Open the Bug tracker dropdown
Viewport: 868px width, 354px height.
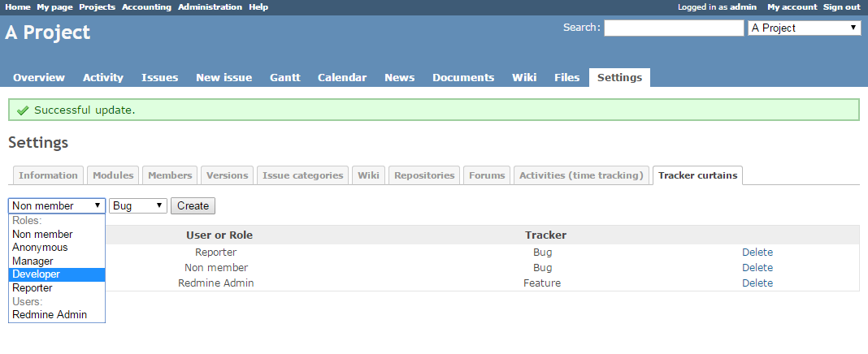coord(138,206)
